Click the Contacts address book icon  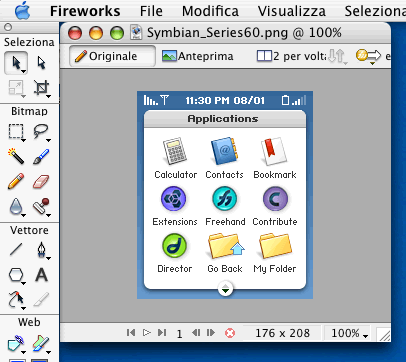[x=224, y=151]
